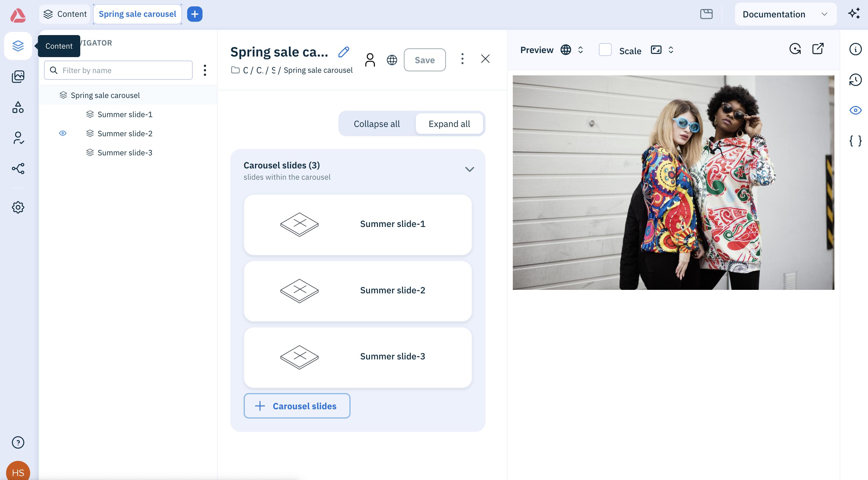Open the shapes components sidebar icon
Image resolution: width=868 pixels, height=480 pixels.
tap(18, 107)
